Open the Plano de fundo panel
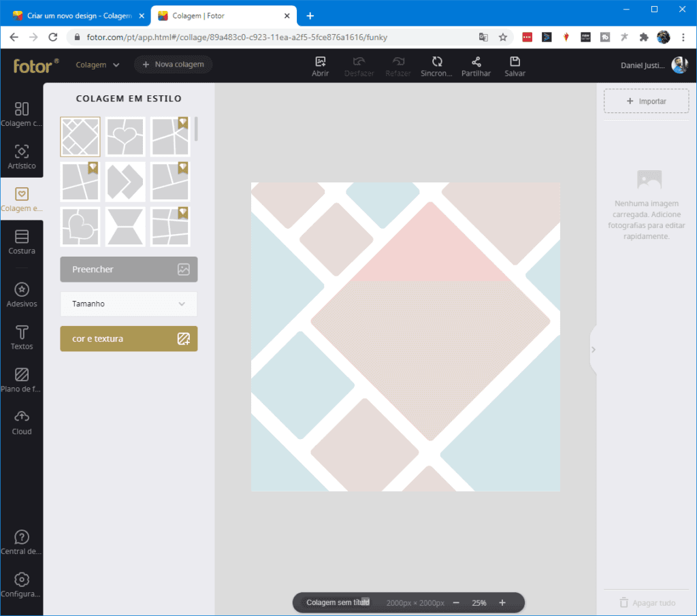 coord(22,380)
